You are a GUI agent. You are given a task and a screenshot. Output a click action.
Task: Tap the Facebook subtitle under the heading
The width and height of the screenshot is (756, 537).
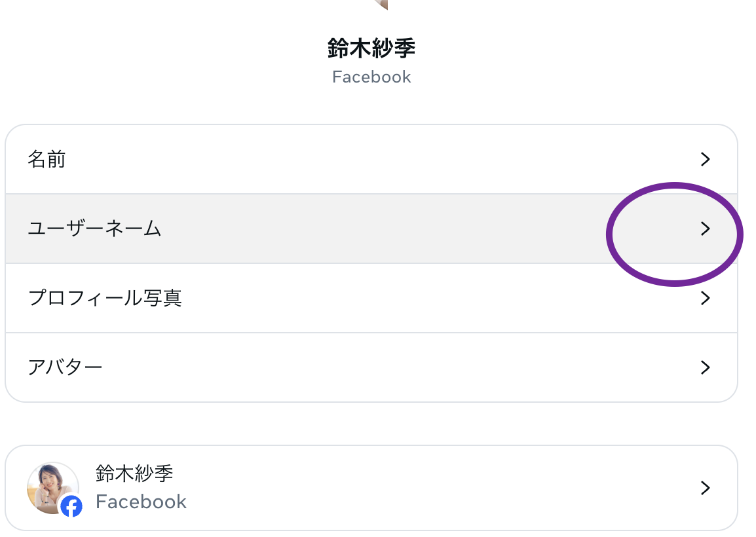(371, 77)
